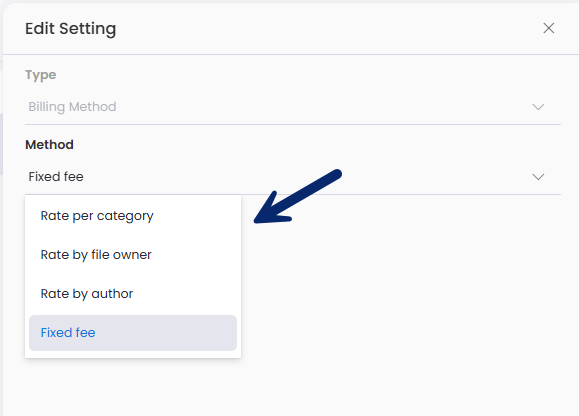The height and width of the screenshot is (416, 579).
Task: Click the Method field label
Action: [x=49, y=145]
